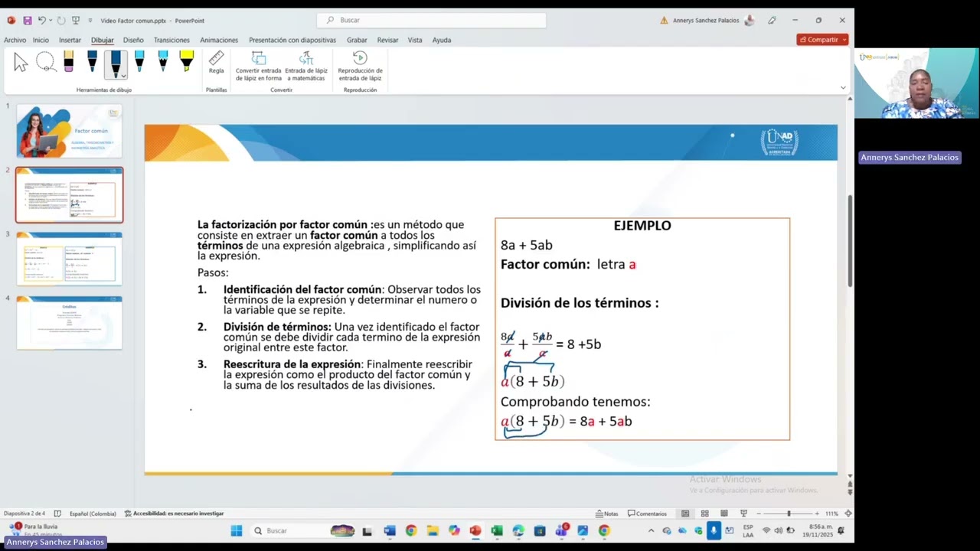980x551 pixels.
Task: Select the Lasso selection tool
Action: coord(46,63)
